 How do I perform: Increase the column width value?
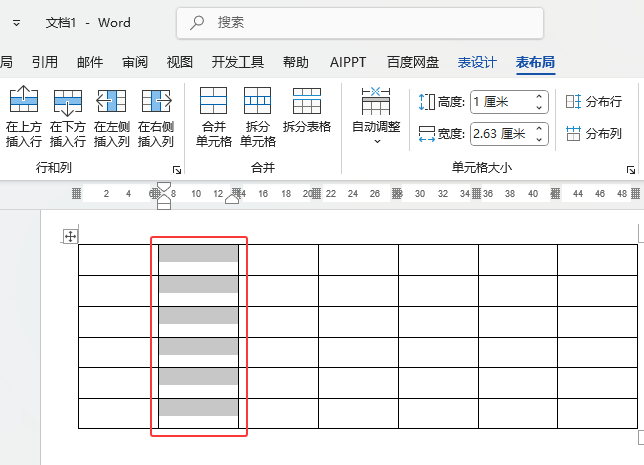539,129
